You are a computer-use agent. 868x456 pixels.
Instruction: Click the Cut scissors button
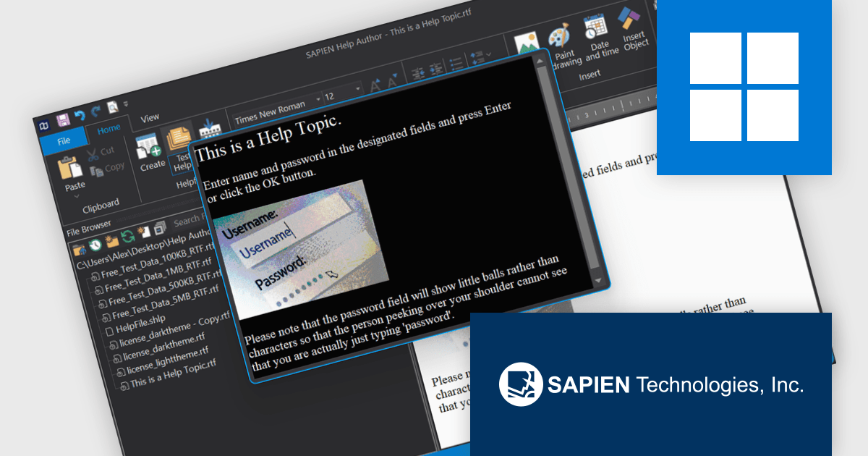point(101,153)
